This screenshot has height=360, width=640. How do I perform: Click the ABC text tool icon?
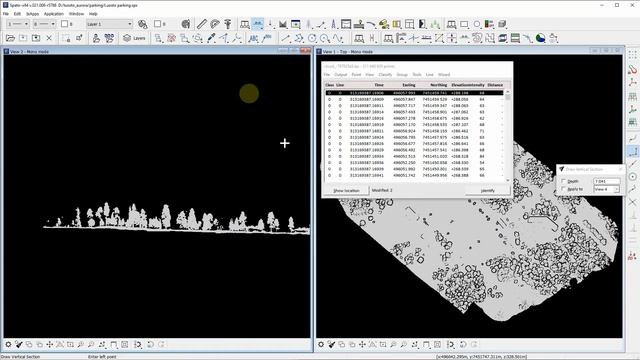coord(253,38)
